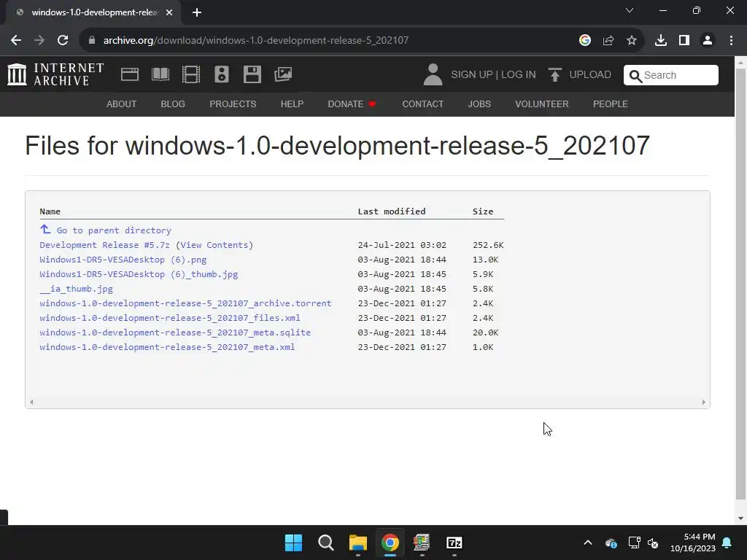Open the Images picture icon

pyautogui.click(x=283, y=74)
